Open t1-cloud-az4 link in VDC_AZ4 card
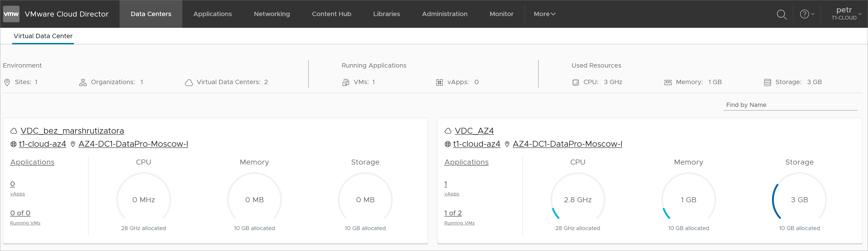Viewport: 868px width, 251px height. pos(476,144)
